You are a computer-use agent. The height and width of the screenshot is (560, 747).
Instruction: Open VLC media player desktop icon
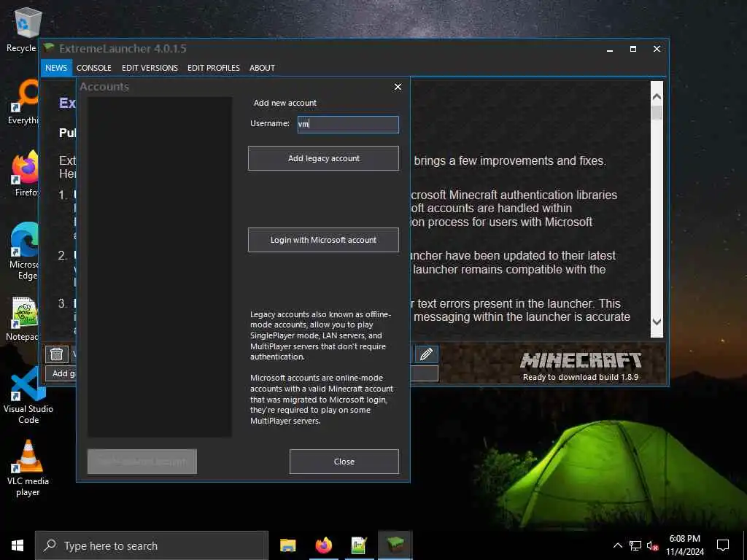click(28, 469)
